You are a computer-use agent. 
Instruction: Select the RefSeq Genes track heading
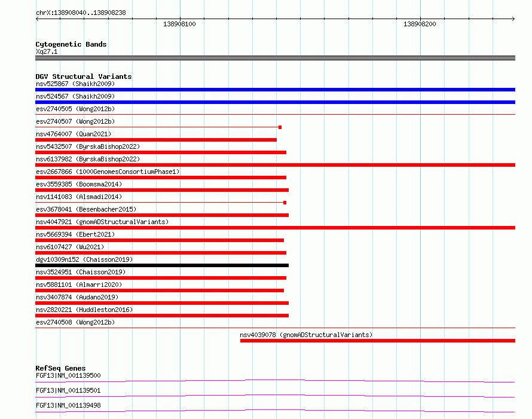60,368
